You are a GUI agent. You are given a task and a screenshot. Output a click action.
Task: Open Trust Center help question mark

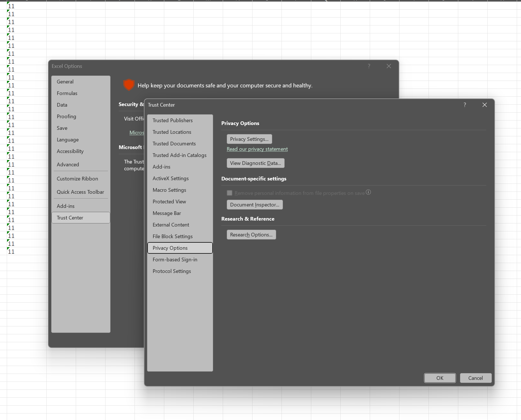[465, 105]
